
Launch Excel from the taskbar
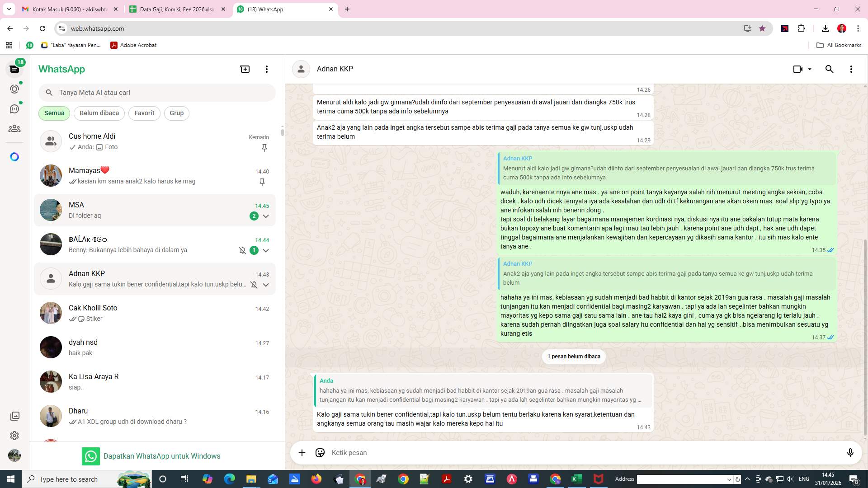[576, 479]
